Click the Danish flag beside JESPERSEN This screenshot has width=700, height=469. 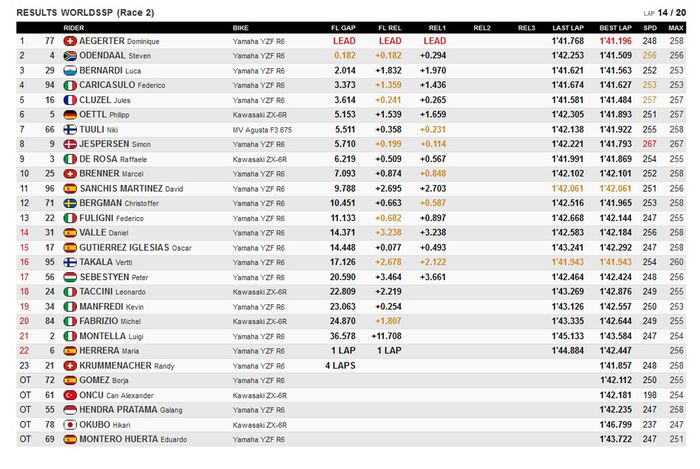(x=70, y=144)
